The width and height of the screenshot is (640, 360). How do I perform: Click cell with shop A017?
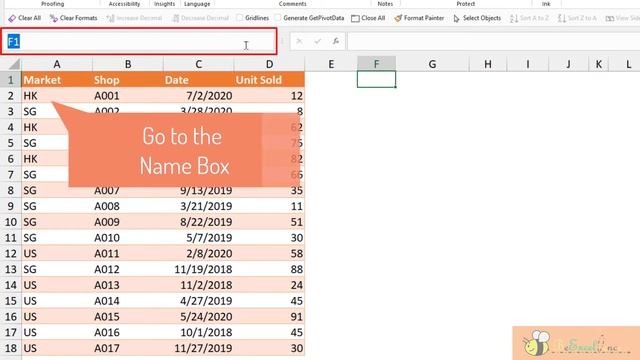point(128,348)
